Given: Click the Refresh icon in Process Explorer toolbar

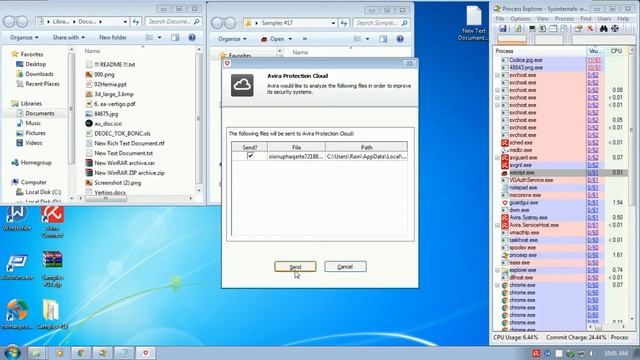Looking at the screenshot, I should click(518, 29).
